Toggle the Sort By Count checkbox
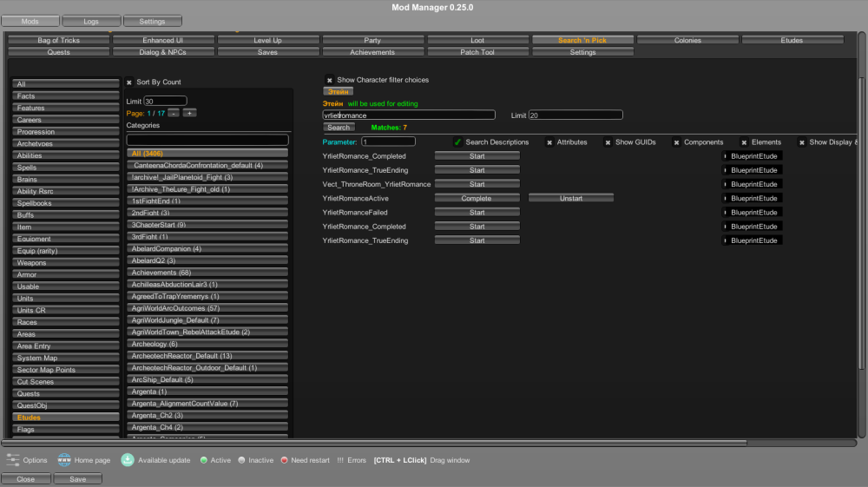The image size is (868, 487). pyautogui.click(x=129, y=82)
